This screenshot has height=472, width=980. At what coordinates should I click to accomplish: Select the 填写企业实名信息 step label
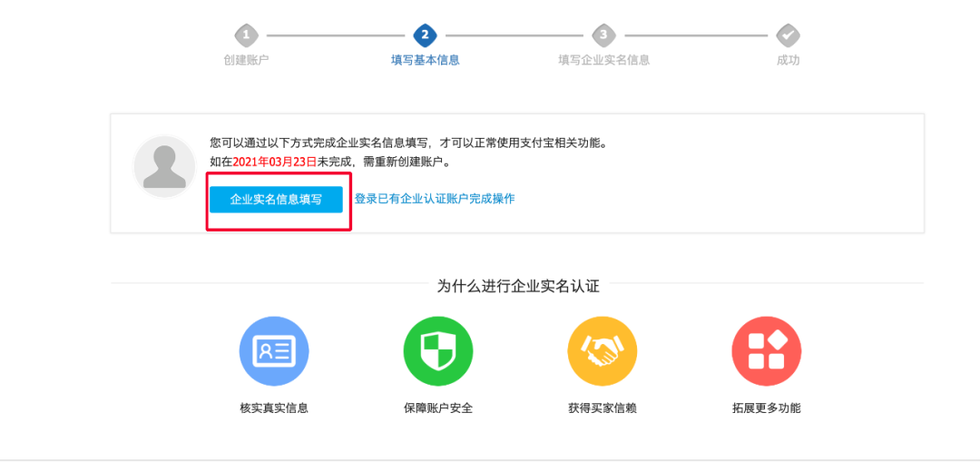(603, 61)
